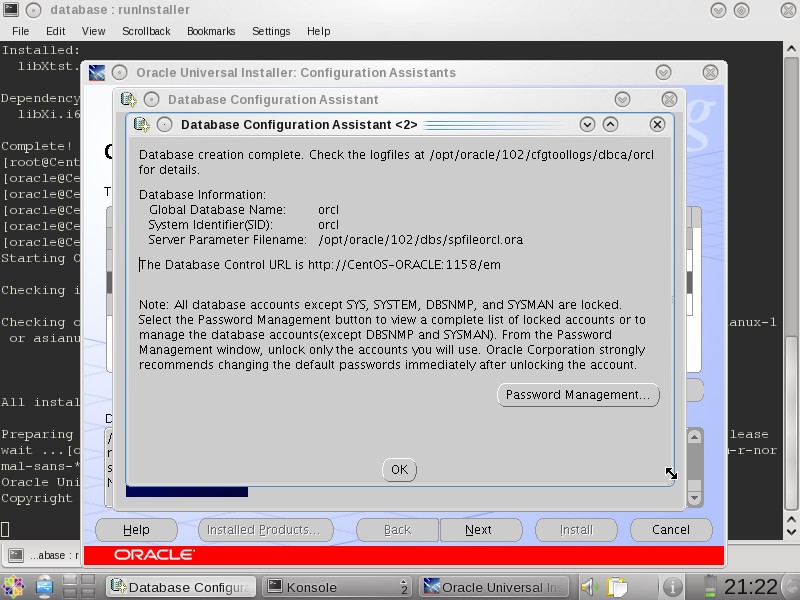Open the Bookmarks menu

click(x=211, y=31)
